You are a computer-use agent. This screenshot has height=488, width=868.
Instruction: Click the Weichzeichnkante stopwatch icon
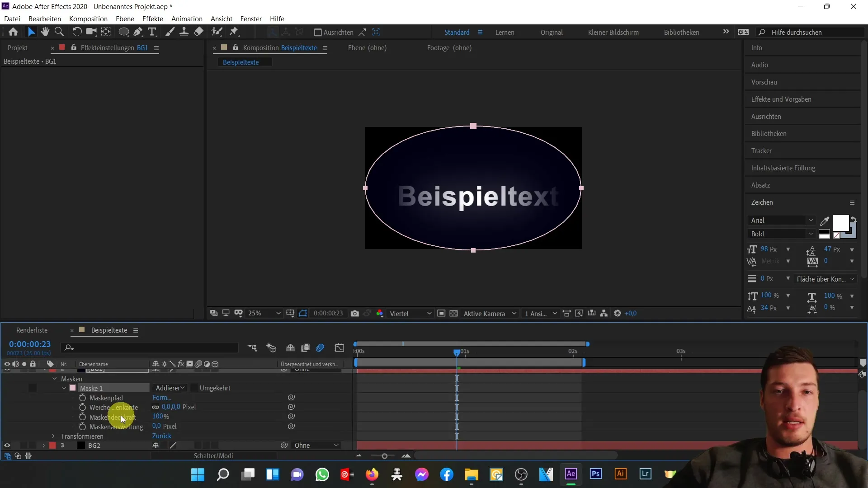(83, 407)
